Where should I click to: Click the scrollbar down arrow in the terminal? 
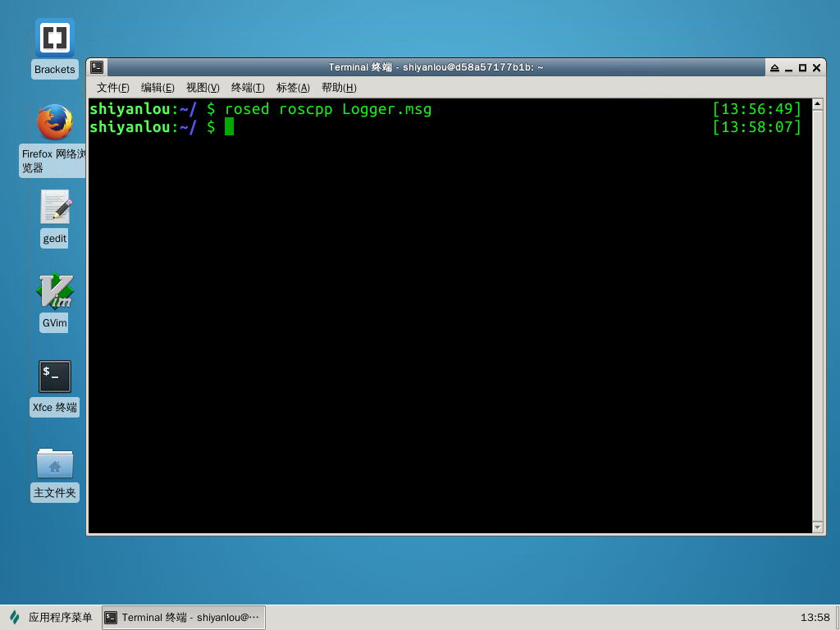point(817,527)
